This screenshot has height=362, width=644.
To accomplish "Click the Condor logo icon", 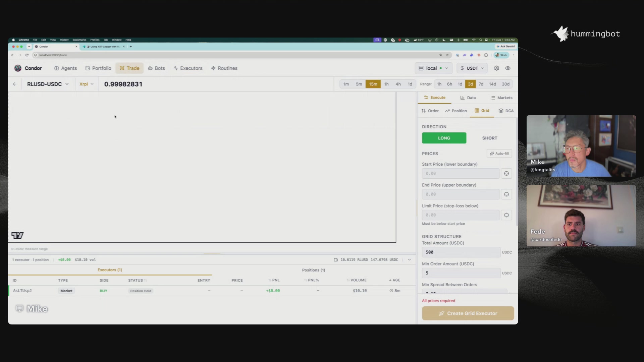I will pyautogui.click(x=18, y=68).
